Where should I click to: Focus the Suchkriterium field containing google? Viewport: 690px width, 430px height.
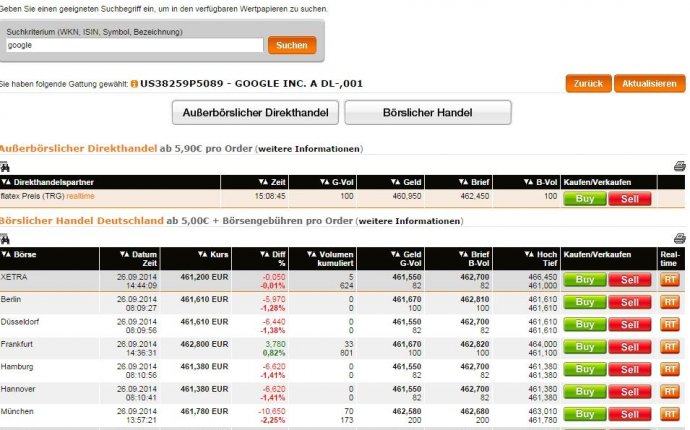[135, 45]
